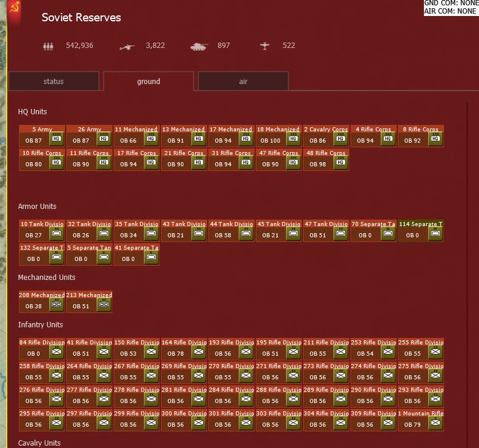Open 2 Cavalry Corps HQ icon
Screen dimensions: 479x448
[340, 138]
